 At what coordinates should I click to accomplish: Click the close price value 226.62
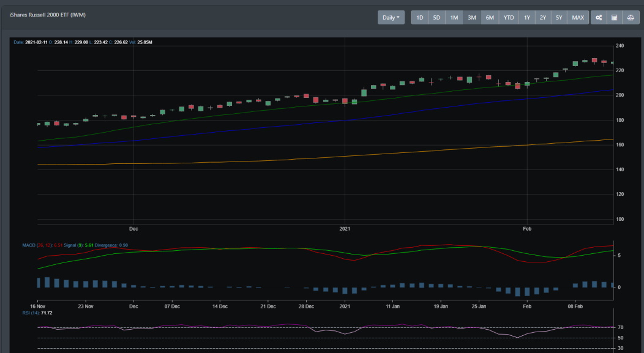tap(121, 42)
